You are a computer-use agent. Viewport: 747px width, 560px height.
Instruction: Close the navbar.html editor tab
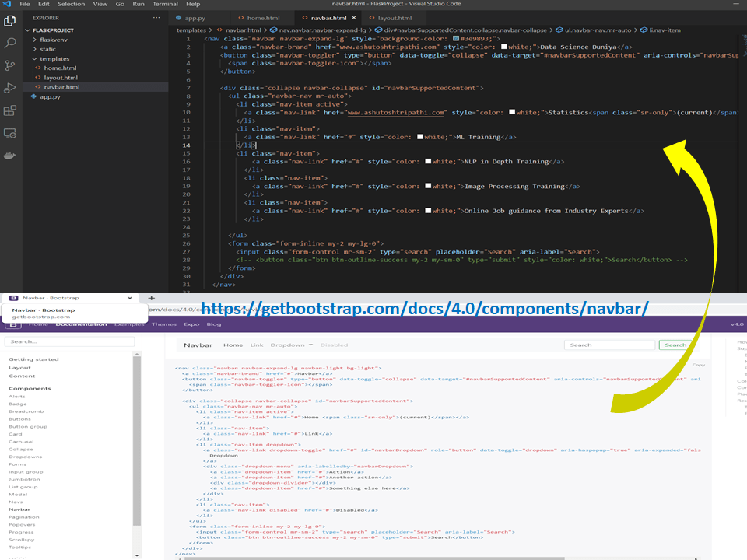click(356, 17)
